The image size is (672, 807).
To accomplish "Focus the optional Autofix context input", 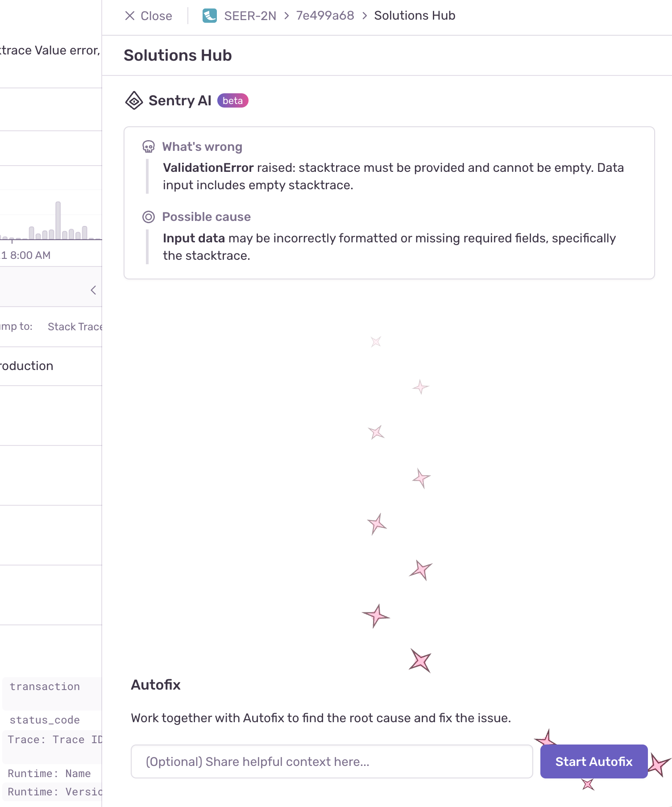I will pos(332,761).
